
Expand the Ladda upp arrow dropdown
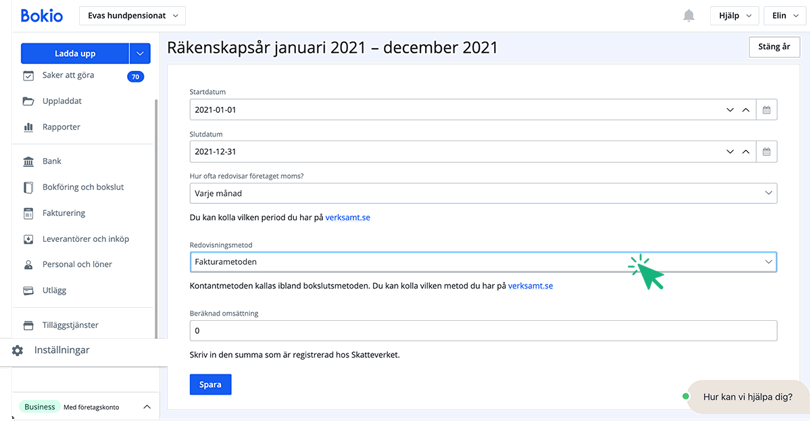click(140, 54)
